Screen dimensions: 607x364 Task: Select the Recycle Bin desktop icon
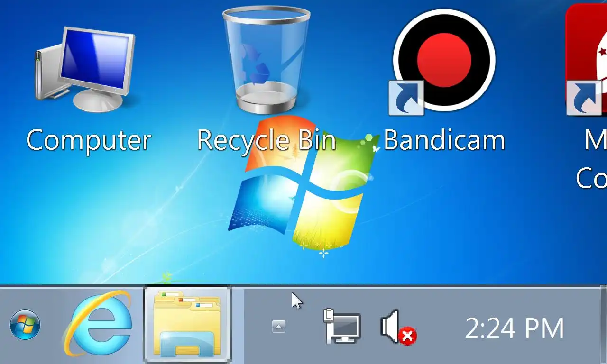point(266,61)
